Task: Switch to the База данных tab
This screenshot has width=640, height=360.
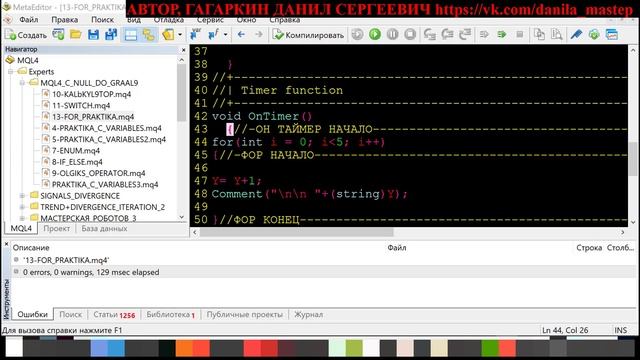Action: click(x=104, y=229)
